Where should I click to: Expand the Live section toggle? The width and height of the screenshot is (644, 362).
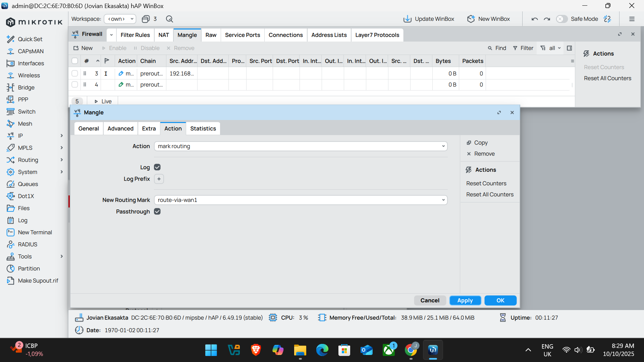click(103, 101)
